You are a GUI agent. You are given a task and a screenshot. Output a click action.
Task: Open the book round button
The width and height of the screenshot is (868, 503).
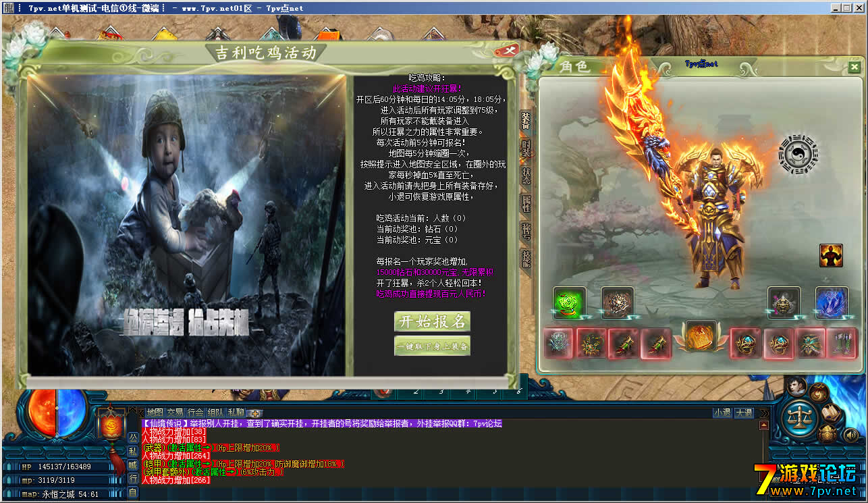click(831, 414)
